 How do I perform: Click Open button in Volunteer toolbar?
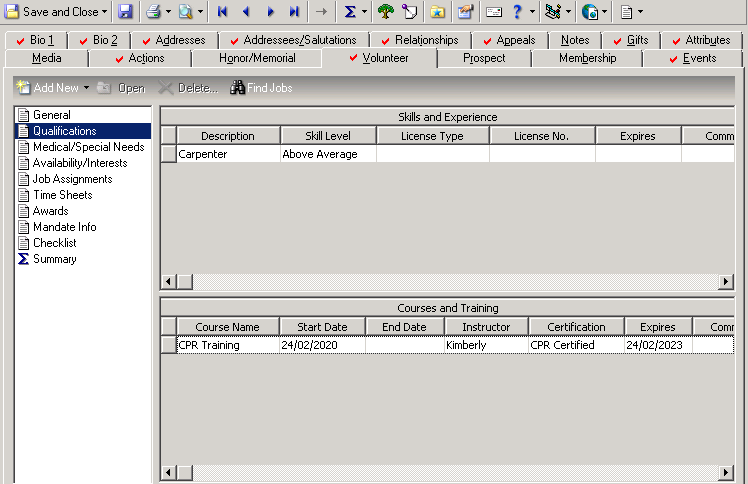(x=121, y=88)
